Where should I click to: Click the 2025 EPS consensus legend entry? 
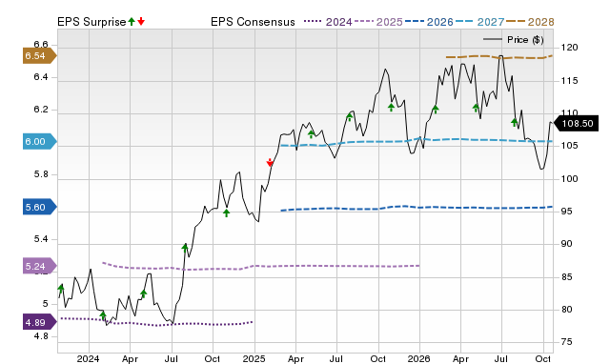point(378,22)
